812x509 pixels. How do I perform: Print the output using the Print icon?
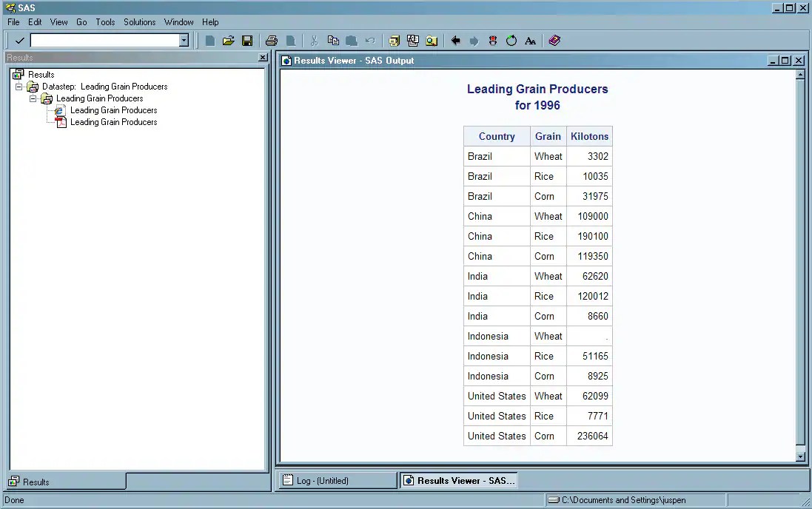tap(272, 41)
